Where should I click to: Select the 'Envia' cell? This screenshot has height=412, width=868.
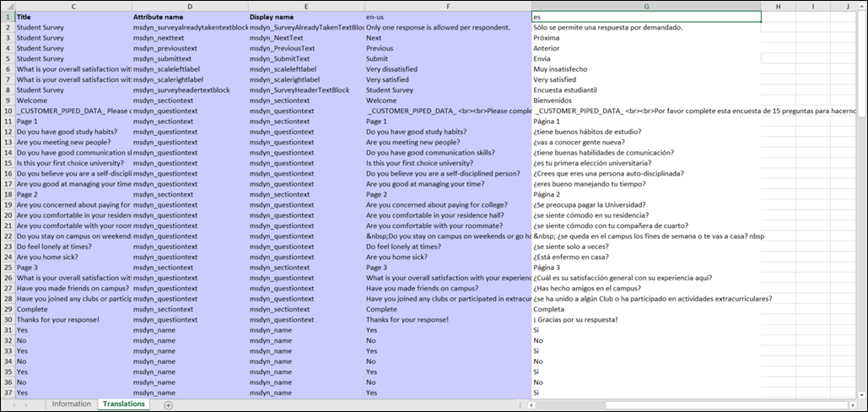pos(646,59)
